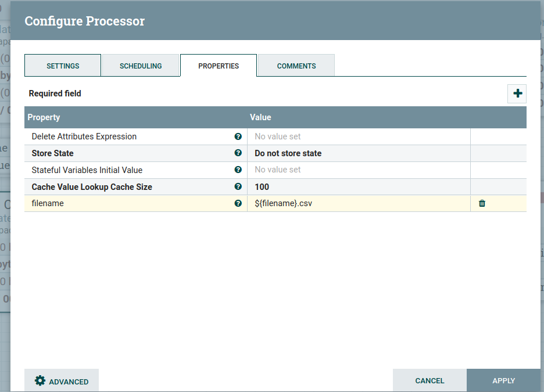Go to the Comments tab

296,66
